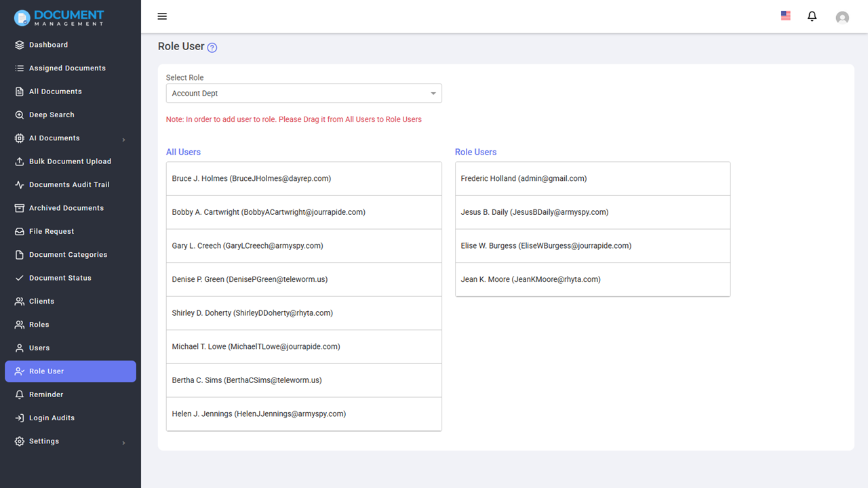Click the US flag language icon

click(785, 16)
